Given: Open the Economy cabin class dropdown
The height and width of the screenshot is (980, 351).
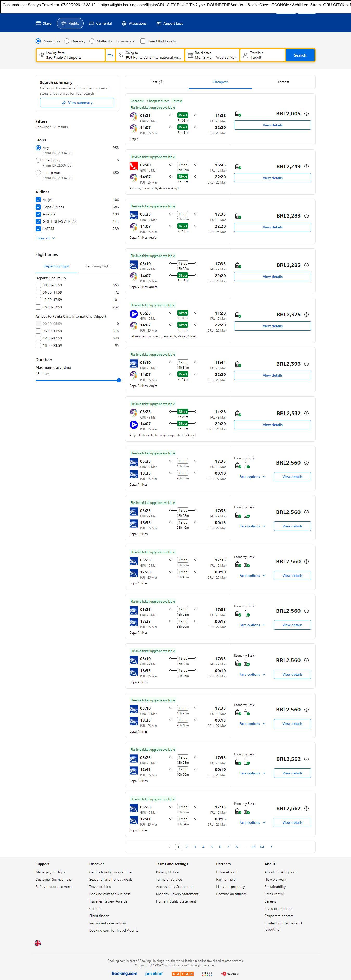Looking at the screenshot, I should 126,41.
